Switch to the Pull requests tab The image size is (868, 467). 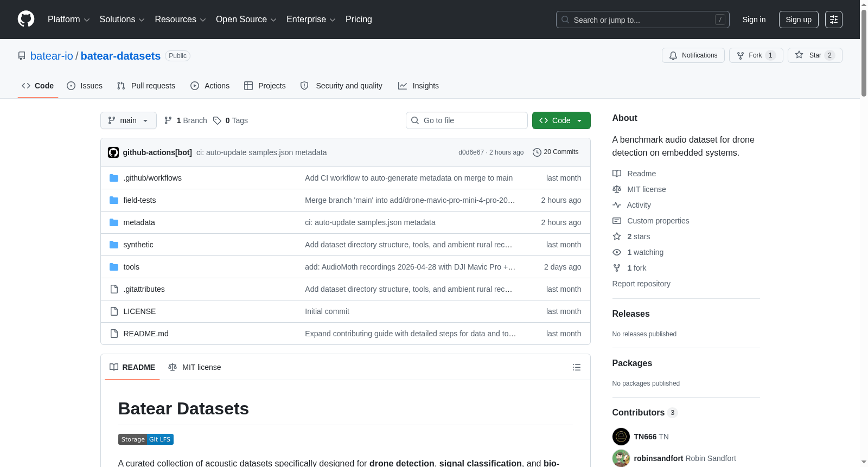pos(146,86)
